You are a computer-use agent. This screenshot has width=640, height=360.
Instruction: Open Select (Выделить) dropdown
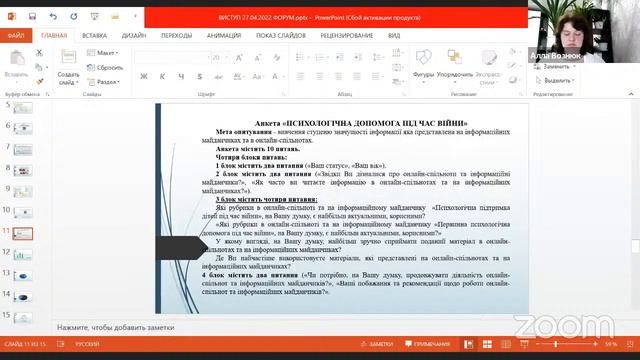click(x=554, y=80)
